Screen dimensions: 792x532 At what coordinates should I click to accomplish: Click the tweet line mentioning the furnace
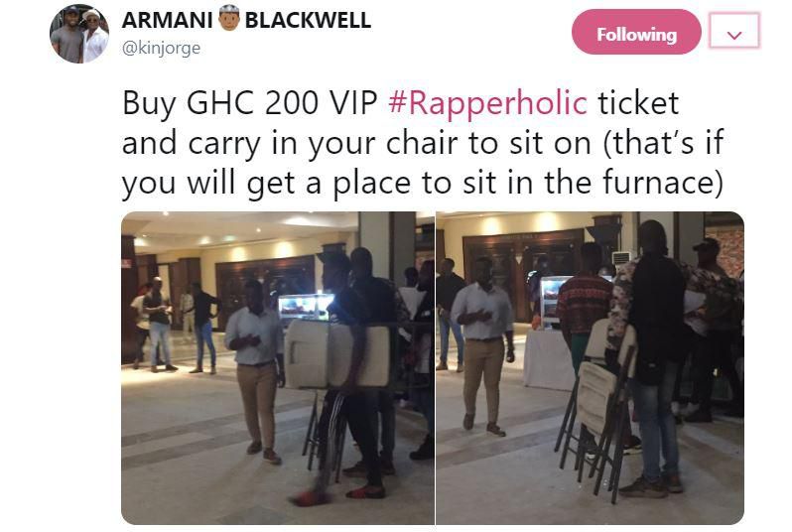click(422, 183)
